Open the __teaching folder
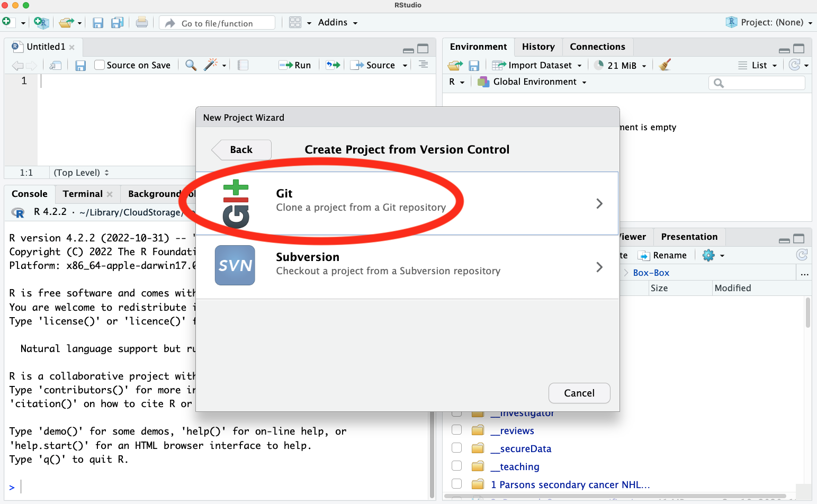 (x=515, y=466)
